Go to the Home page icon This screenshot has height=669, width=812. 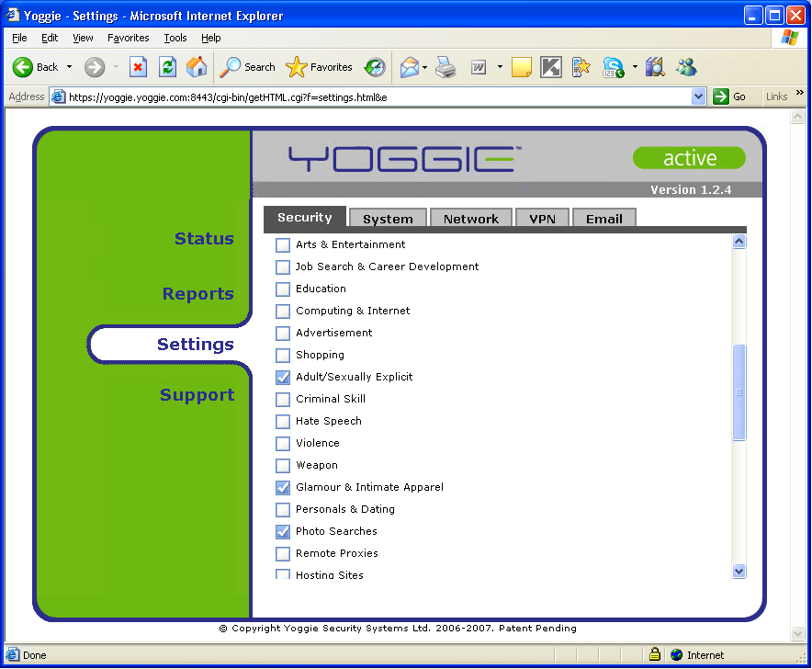[197, 67]
